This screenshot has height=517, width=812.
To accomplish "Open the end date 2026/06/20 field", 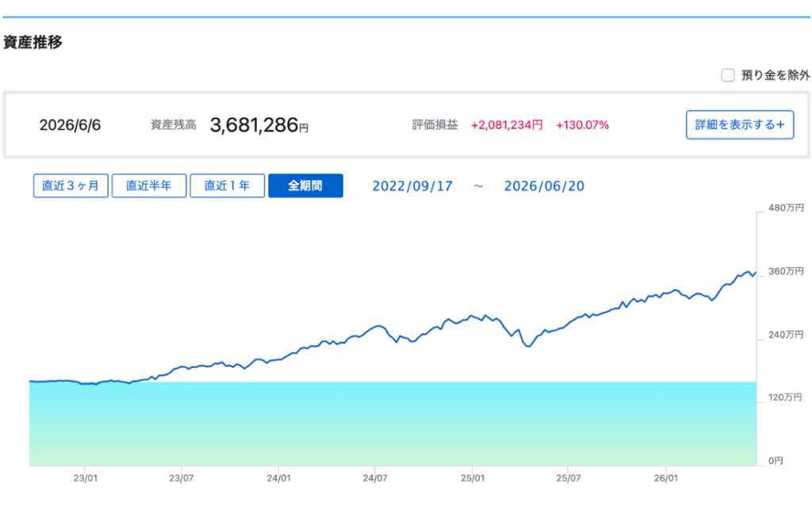I will point(544,186).
